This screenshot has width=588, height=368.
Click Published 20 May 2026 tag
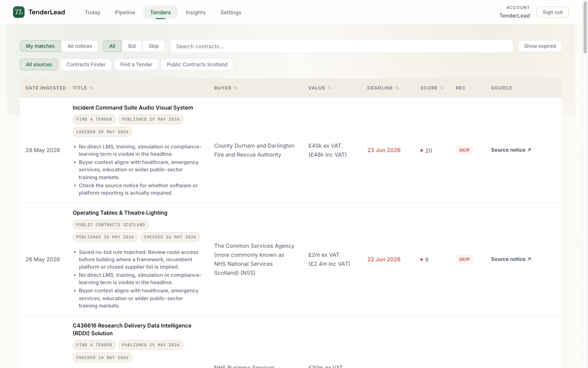pos(105,237)
